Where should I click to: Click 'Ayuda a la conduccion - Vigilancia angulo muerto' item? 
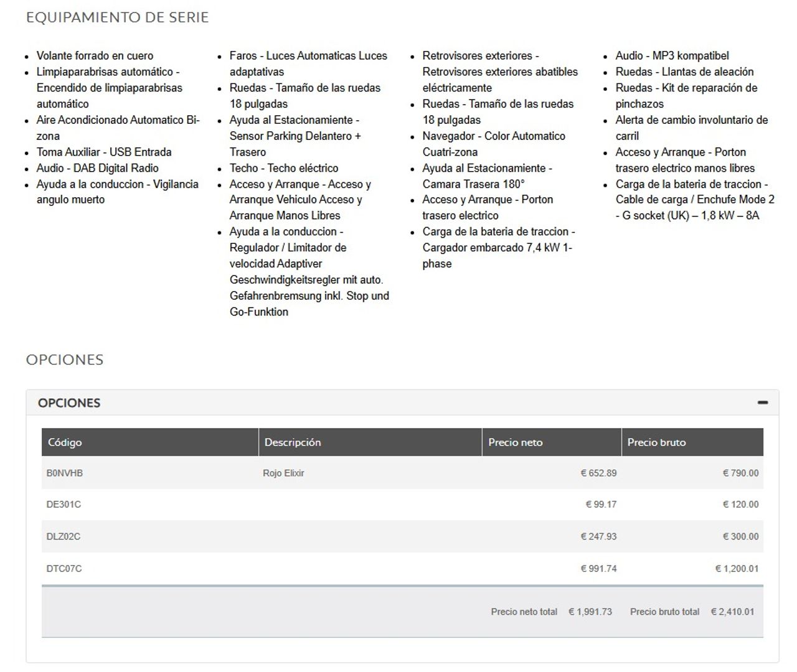tap(117, 192)
